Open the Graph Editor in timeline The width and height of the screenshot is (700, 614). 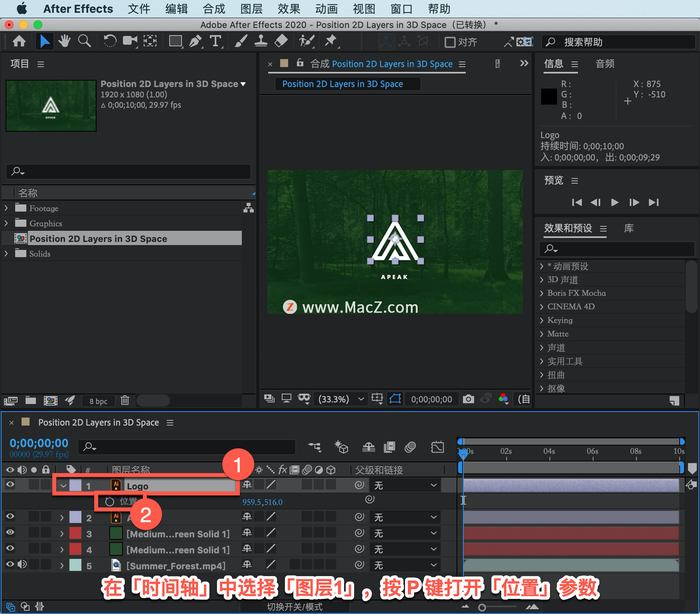(x=437, y=447)
